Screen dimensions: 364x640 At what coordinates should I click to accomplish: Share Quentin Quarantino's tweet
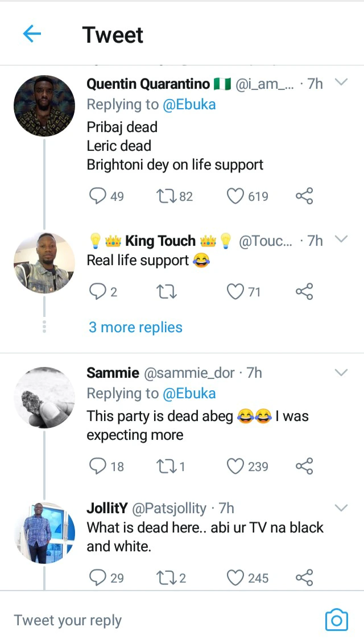tap(304, 196)
